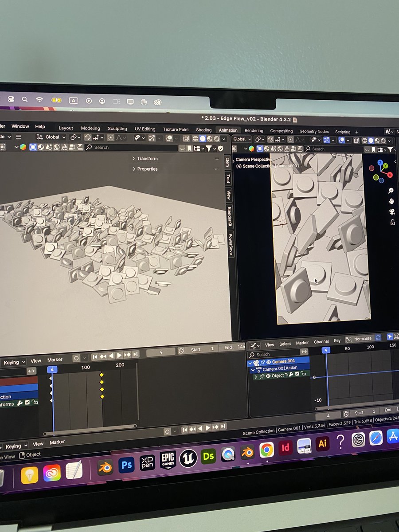Add a workspace with the + button
This screenshot has width=399, height=532.
pos(357,131)
